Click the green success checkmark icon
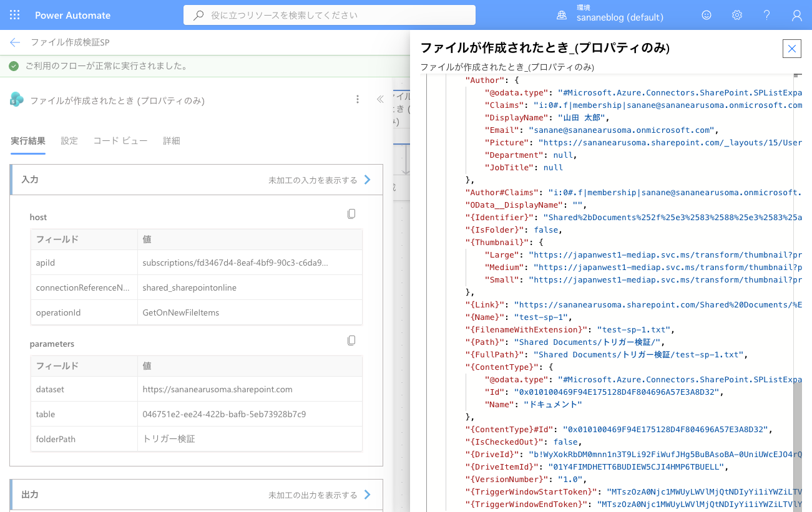The image size is (812, 512). (x=14, y=66)
